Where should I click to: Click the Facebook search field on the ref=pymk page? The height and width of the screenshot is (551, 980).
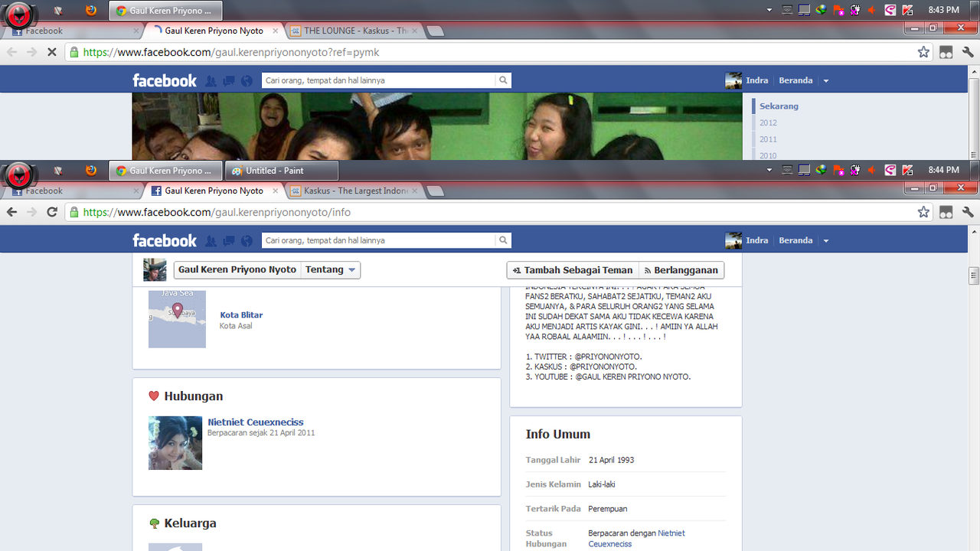click(379, 80)
